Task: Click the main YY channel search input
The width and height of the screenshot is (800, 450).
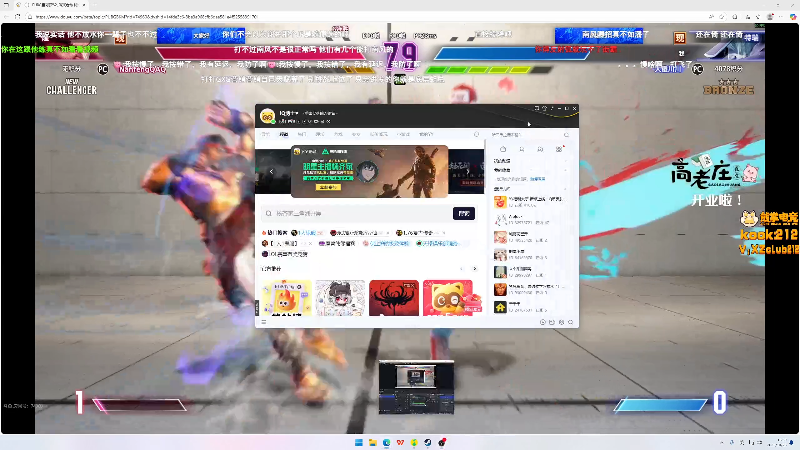Action: (x=357, y=213)
